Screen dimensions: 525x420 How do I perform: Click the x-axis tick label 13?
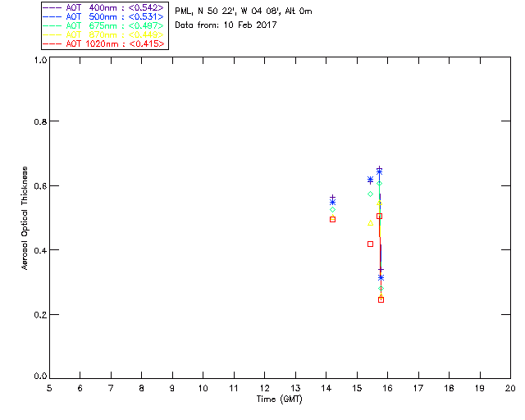click(295, 388)
